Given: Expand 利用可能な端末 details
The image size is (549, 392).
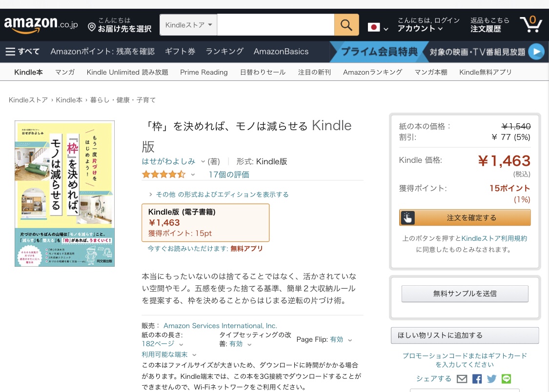Looking at the screenshot, I should 169,354.
